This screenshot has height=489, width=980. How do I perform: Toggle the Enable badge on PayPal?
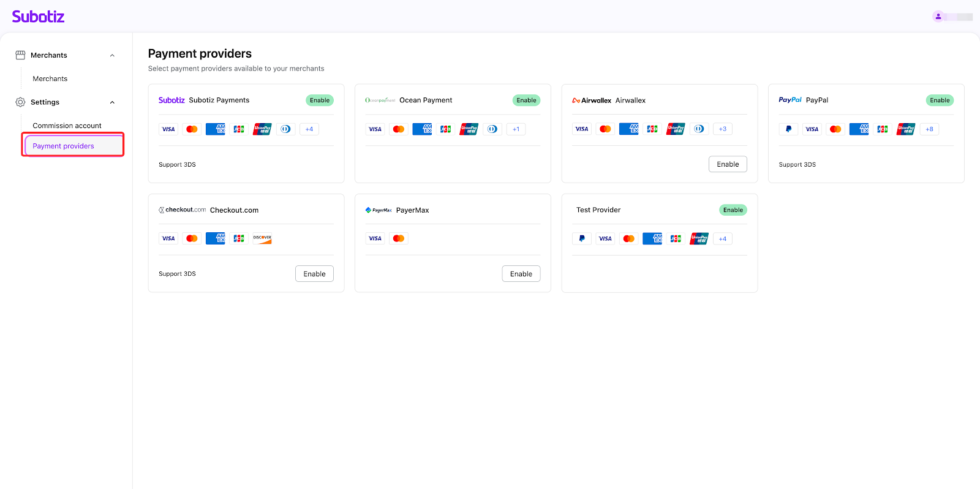939,100
